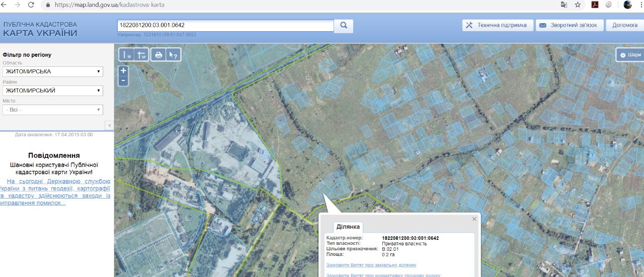Screen dimensions: 644x277
Task: Click Google Translate icon in address bar
Action: 564,5
